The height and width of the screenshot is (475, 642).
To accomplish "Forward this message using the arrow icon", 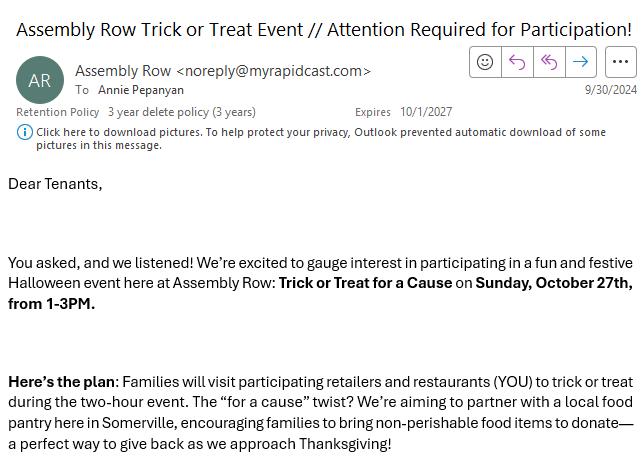I will click(x=580, y=62).
